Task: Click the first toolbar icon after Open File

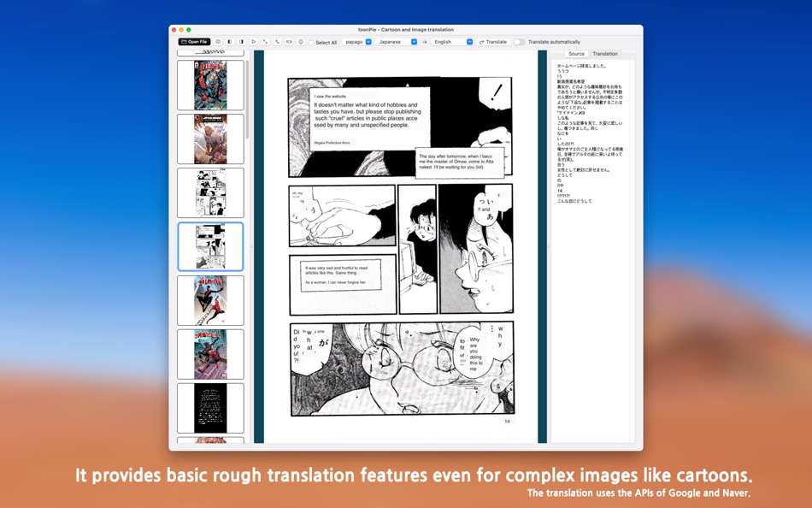Action: tap(218, 42)
